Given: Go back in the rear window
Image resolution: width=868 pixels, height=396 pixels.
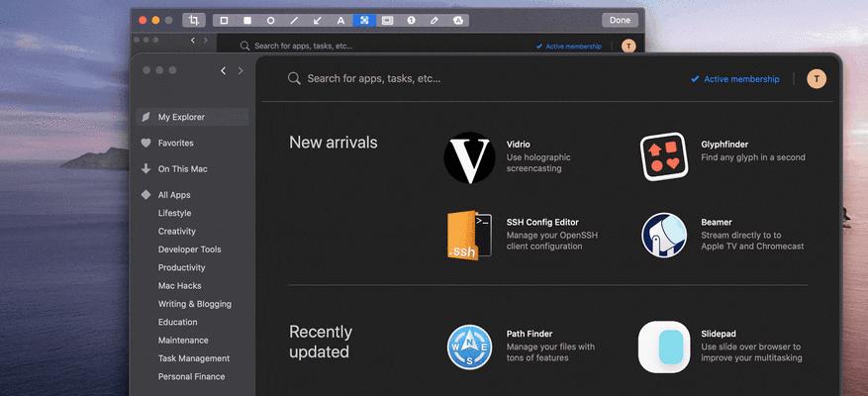Looking at the screenshot, I should pyautogui.click(x=193, y=41).
